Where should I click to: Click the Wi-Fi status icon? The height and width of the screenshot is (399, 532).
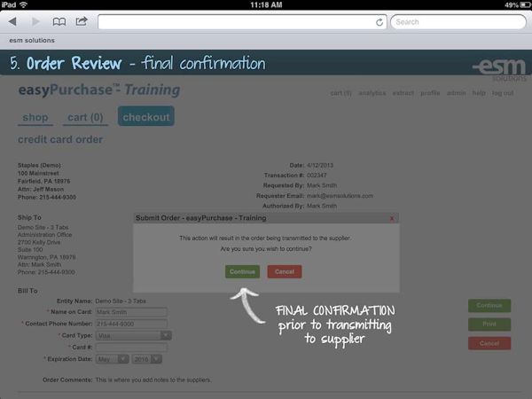tap(23, 4)
